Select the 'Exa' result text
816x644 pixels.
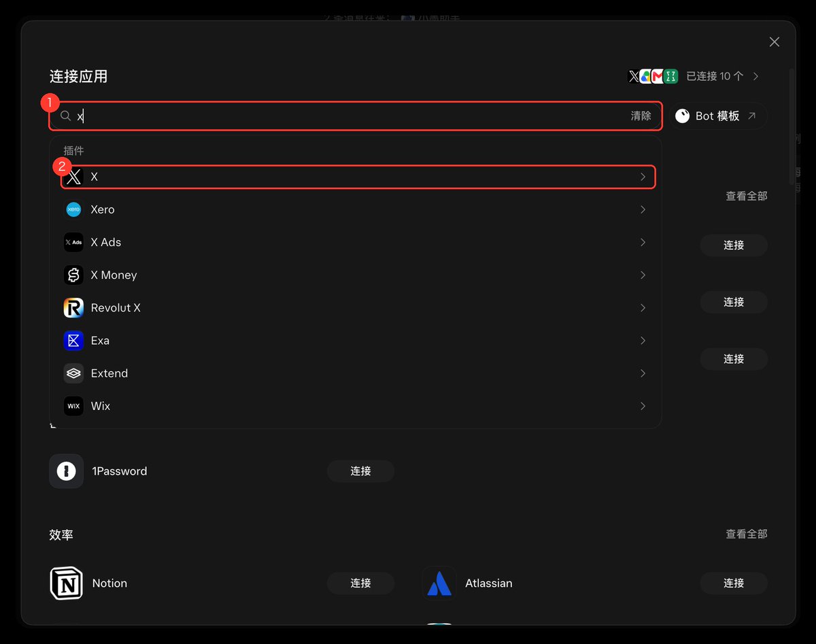coord(100,340)
